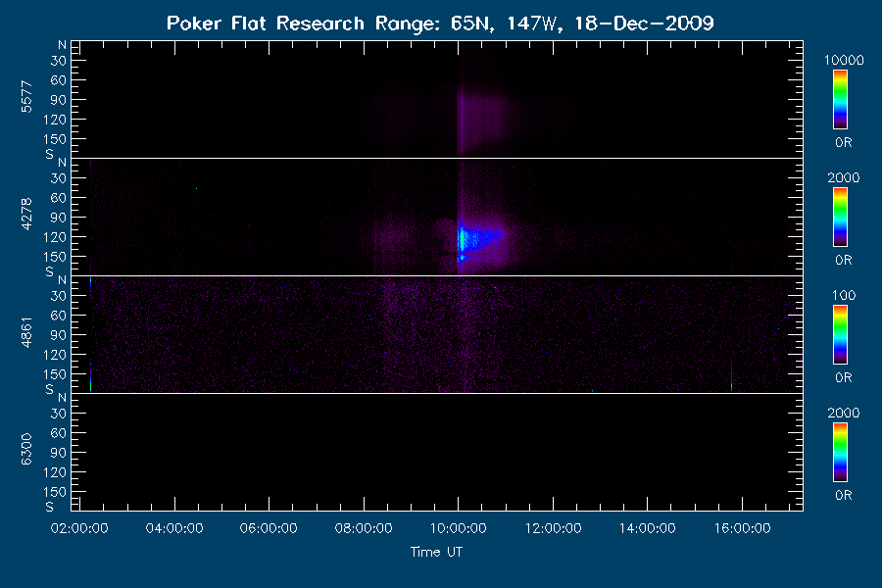The width and height of the screenshot is (882, 588).
Task: Click the 10:00:00 time tick label
Action: (x=458, y=528)
